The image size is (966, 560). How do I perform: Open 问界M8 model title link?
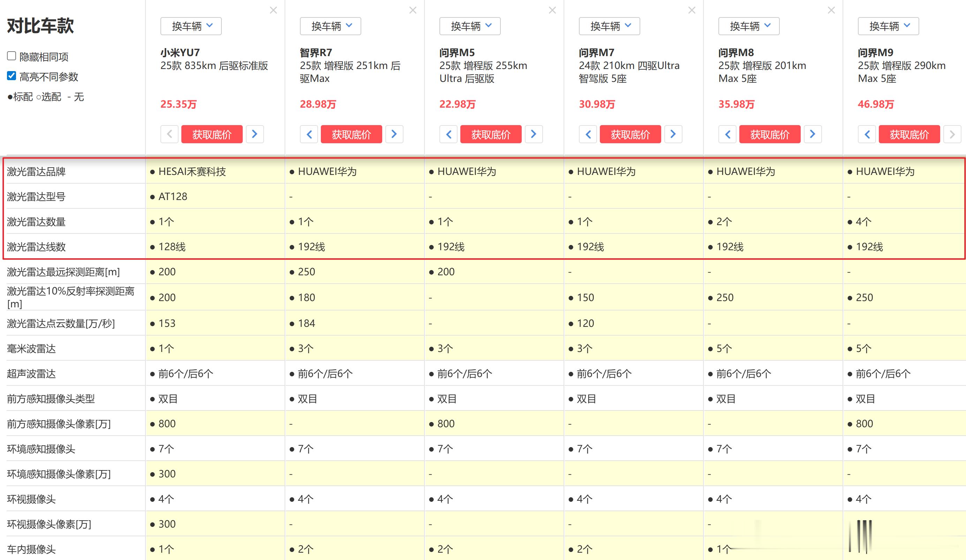[737, 53]
